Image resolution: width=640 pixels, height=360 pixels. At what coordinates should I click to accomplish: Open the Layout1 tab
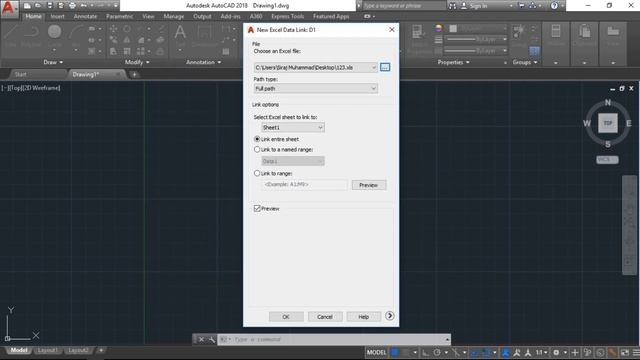click(47, 350)
